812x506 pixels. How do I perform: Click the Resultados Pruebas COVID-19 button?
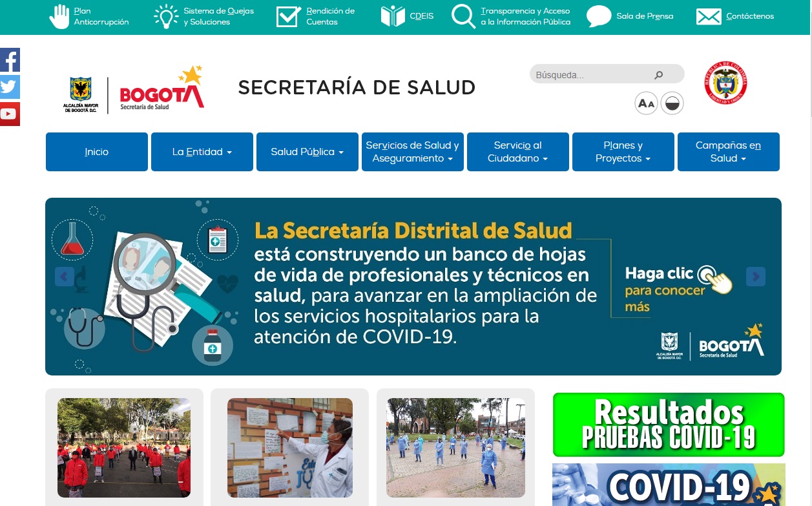(x=668, y=425)
